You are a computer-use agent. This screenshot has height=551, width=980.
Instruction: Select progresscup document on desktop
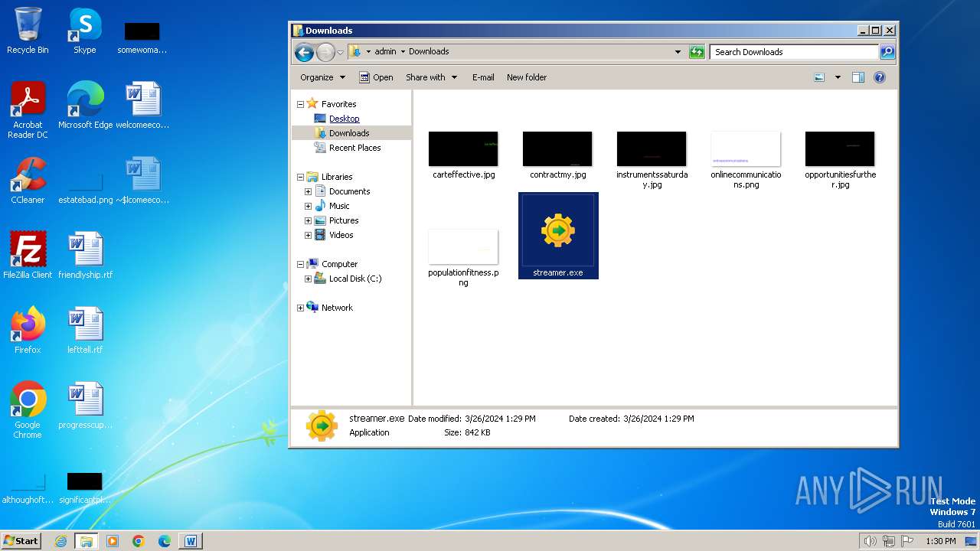[85, 406]
